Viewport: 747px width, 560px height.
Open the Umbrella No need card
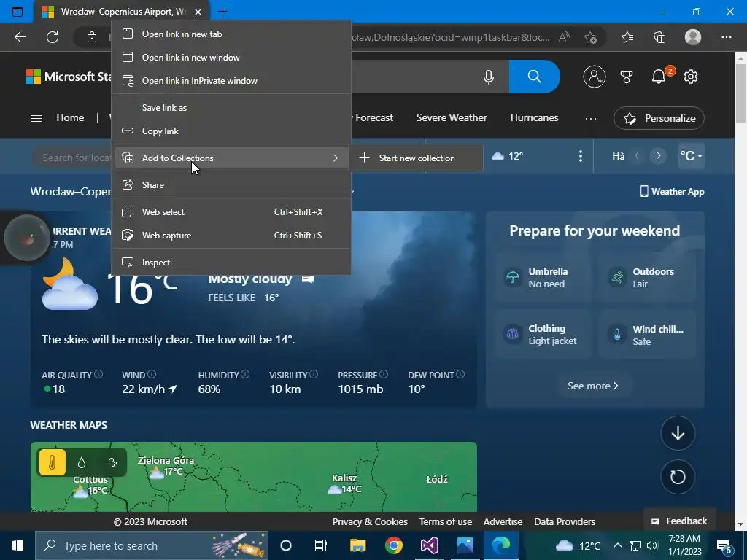tap(543, 278)
